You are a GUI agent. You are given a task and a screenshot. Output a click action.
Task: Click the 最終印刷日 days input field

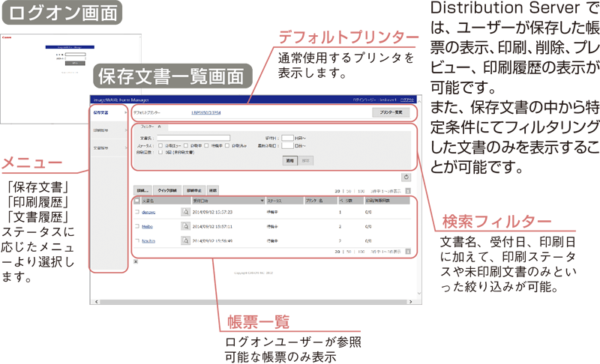click(x=287, y=145)
